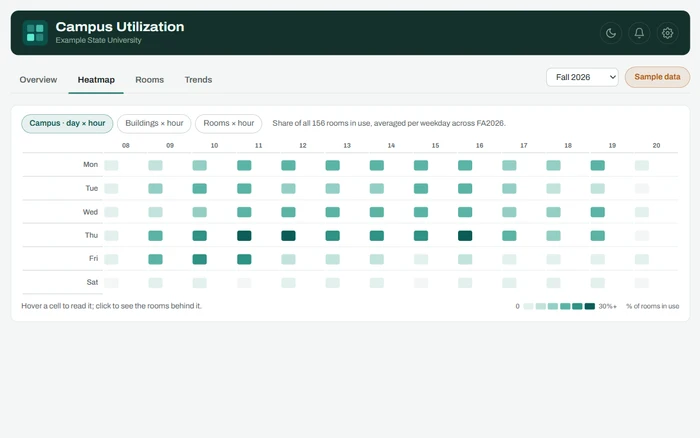700x438 pixels.
Task: Click the Campus Utilization grid logo
Action: pyautogui.click(x=35, y=33)
